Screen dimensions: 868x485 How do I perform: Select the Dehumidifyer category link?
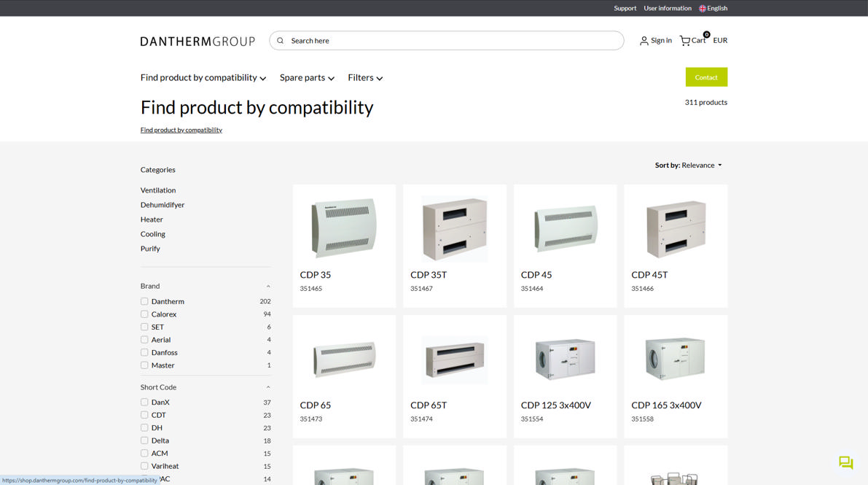[x=163, y=205]
